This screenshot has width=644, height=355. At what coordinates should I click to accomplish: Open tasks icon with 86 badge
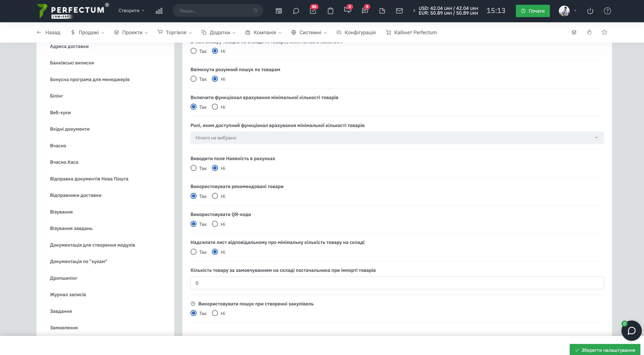(x=313, y=11)
